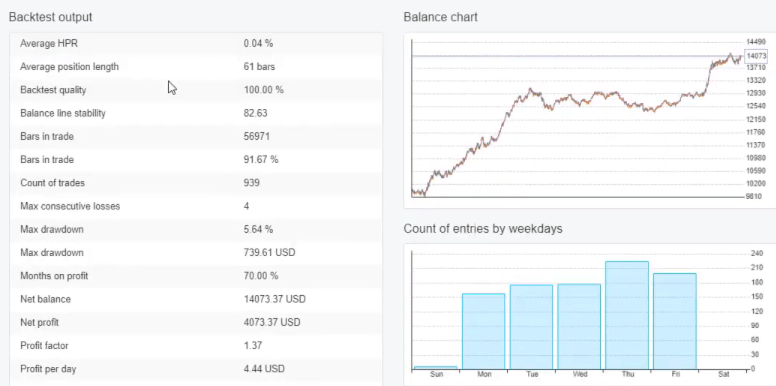
Task: Select the 4.44 USD profit per day value
Action: coord(264,369)
